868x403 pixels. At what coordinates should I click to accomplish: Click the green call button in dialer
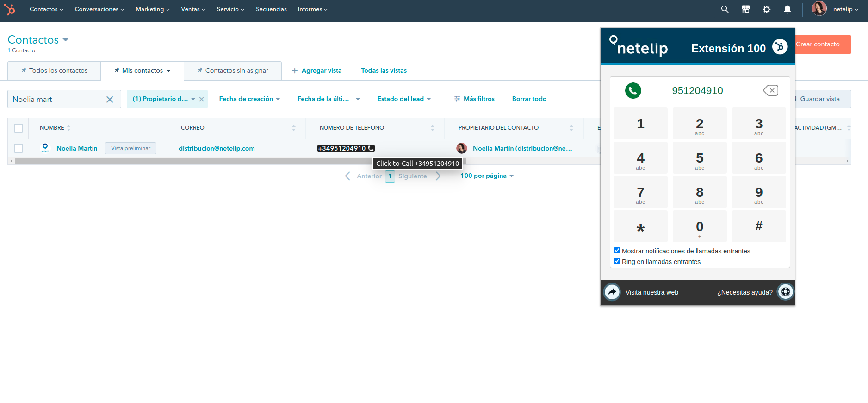pyautogui.click(x=633, y=90)
